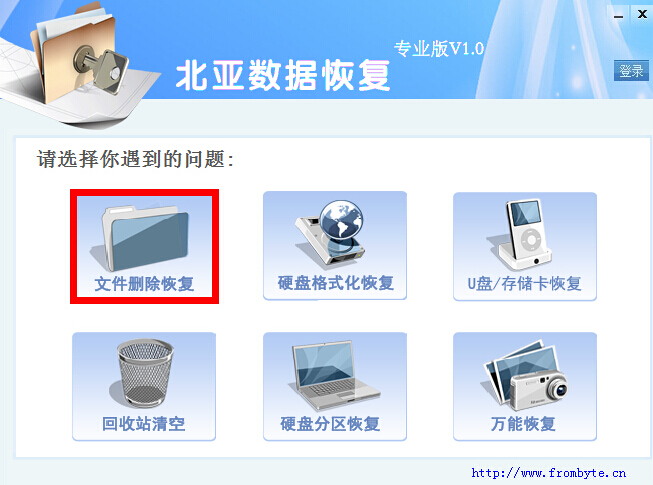
Task: Choose the 万能恢复 label
Action: click(523, 424)
